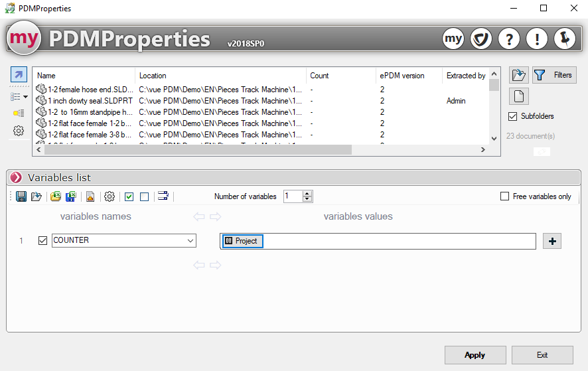Image resolution: width=588 pixels, height=371 pixels.
Task: Click the check all variables icon
Action: point(129,196)
